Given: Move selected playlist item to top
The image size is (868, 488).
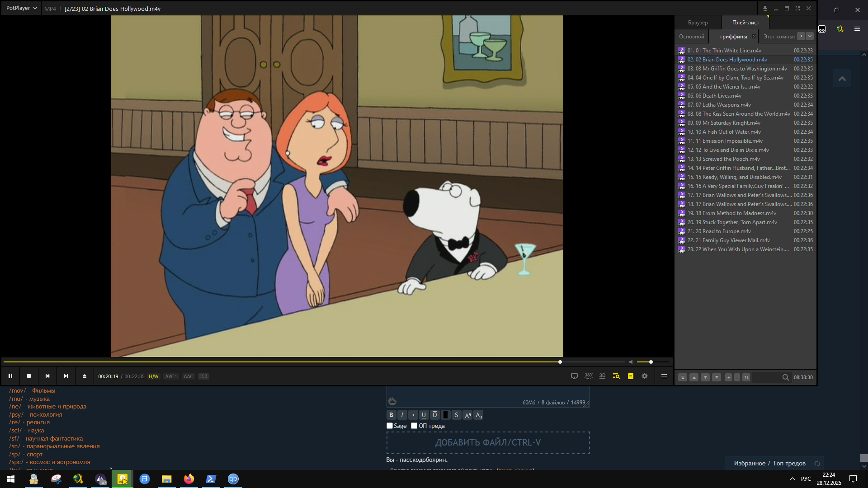Looking at the screenshot, I should pyautogui.click(x=683, y=377).
